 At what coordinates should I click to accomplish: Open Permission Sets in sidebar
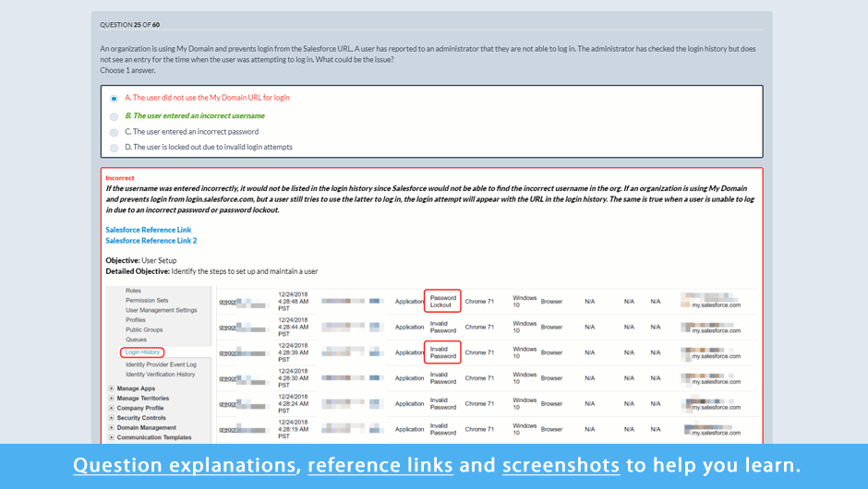click(x=147, y=300)
